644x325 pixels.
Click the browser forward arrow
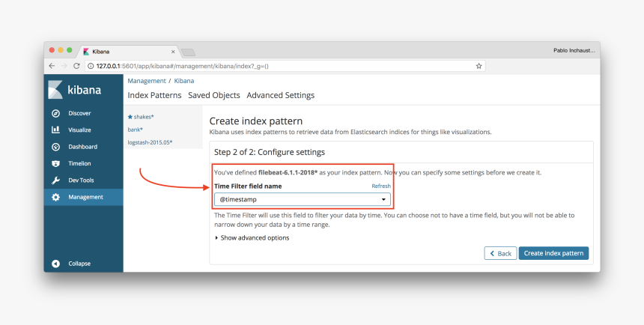click(64, 66)
